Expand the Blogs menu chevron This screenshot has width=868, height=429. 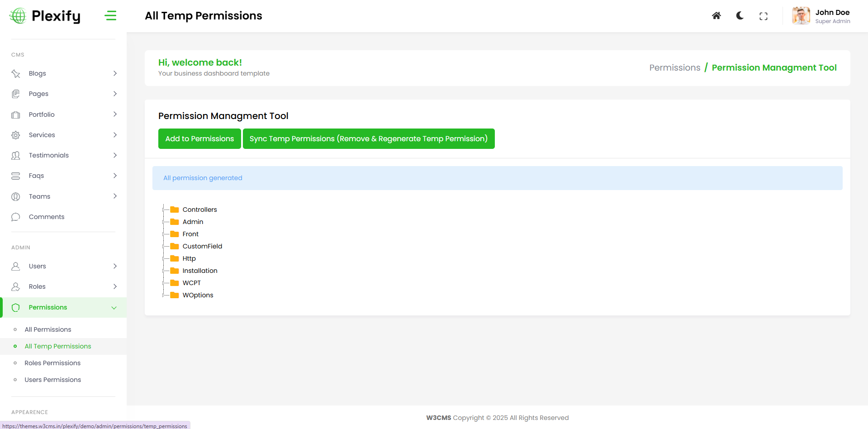(115, 73)
